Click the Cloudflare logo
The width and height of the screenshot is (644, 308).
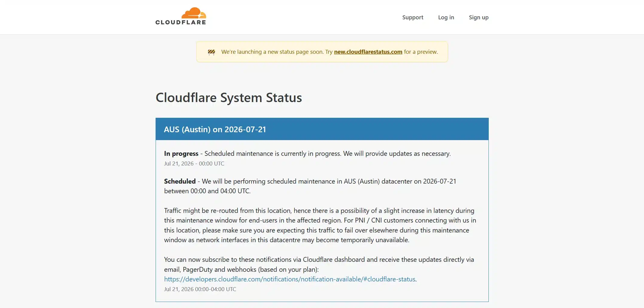click(181, 16)
